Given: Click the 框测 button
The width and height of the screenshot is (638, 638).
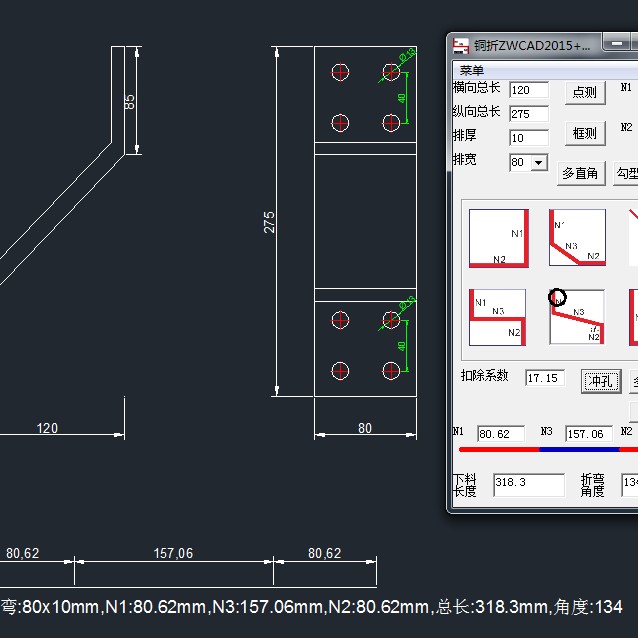Looking at the screenshot, I should (585, 133).
